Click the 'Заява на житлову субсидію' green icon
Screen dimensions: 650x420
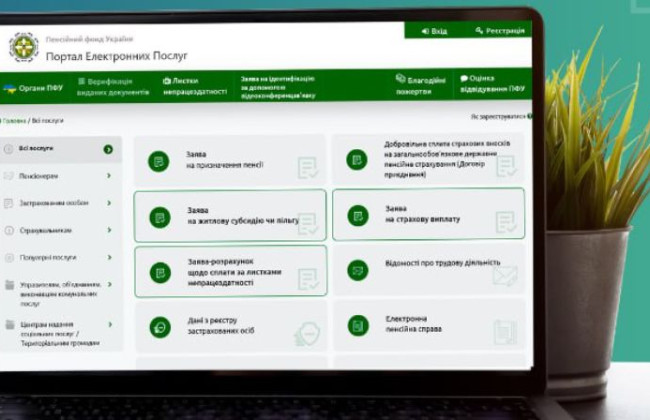[158, 217]
